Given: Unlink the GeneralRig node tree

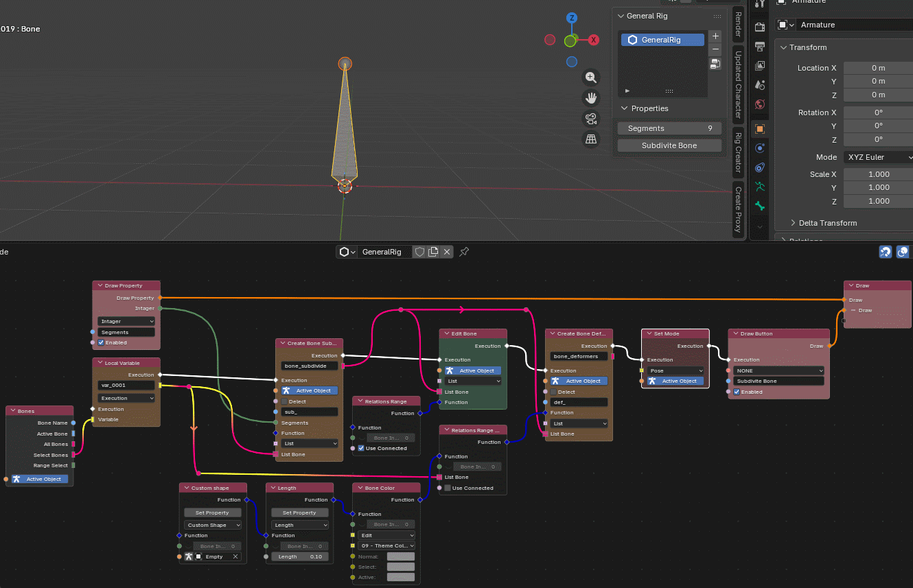Looking at the screenshot, I should coord(447,252).
